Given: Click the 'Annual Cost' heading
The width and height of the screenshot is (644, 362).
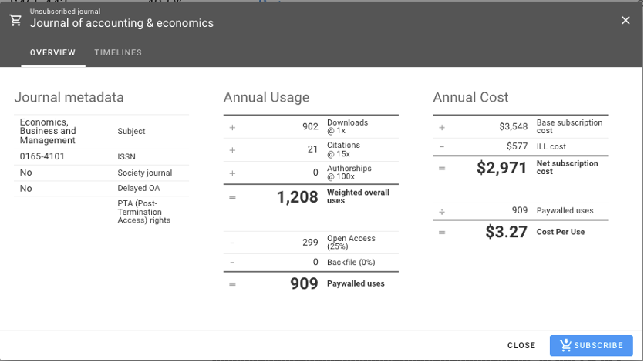Looking at the screenshot, I should pyautogui.click(x=470, y=98).
